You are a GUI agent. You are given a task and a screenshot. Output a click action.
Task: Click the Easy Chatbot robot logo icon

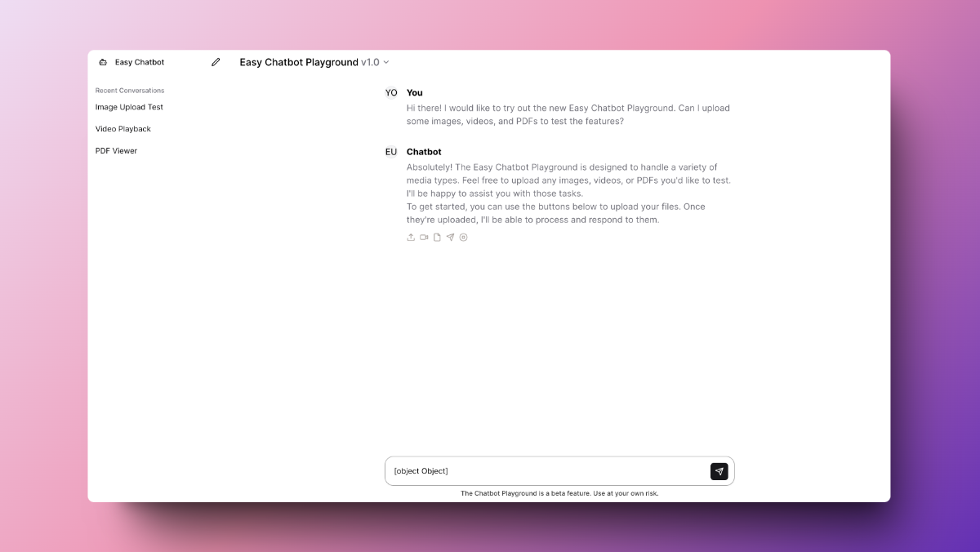coord(103,62)
